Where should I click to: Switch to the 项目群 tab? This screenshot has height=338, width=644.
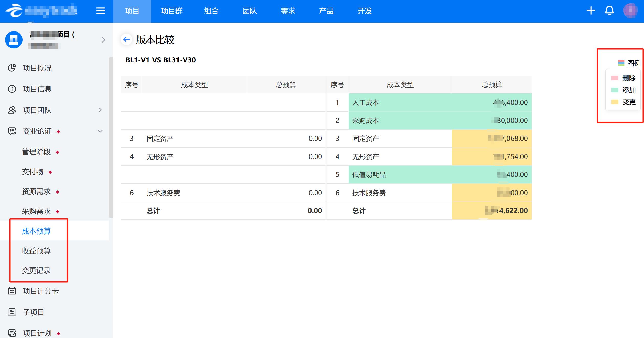172,11
